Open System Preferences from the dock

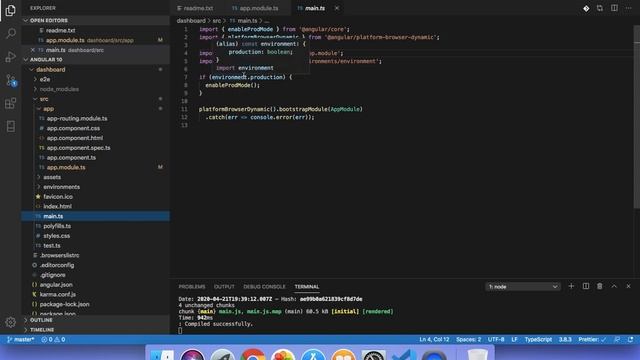[x=373, y=354]
